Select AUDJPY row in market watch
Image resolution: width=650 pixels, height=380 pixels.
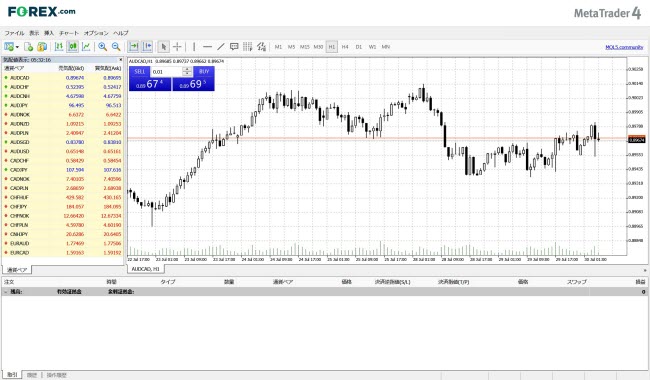[x=63, y=105]
